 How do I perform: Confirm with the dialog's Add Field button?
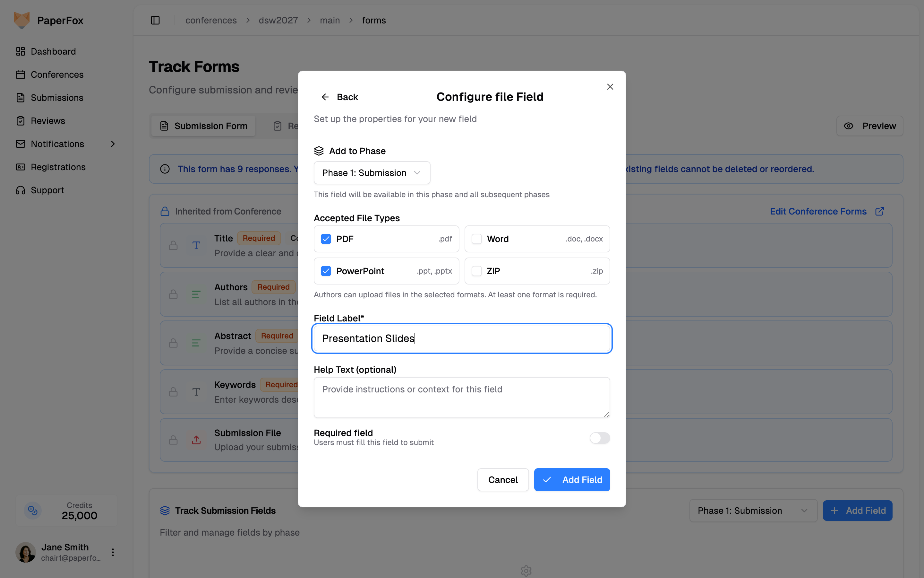(x=572, y=480)
